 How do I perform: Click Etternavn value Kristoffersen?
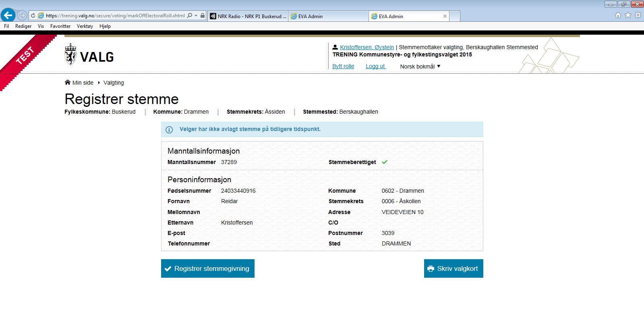pyautogui.click(x=237, y=223)
